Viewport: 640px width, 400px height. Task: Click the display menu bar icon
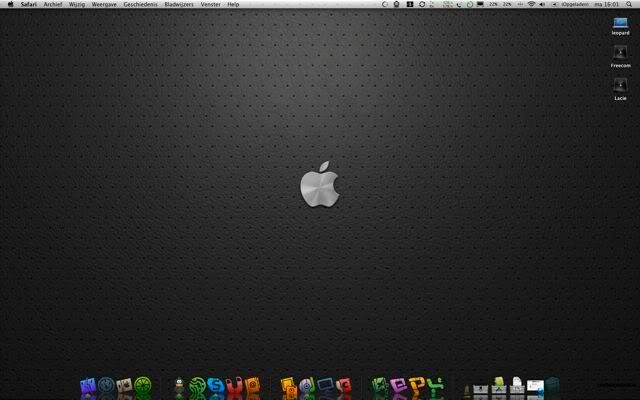pyautogui.click(x=480, y=4)
